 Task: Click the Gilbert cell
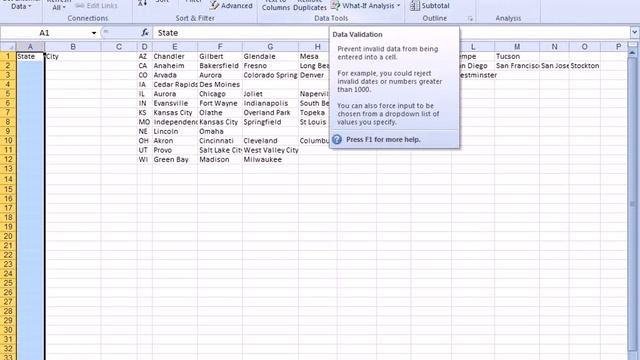(220, 56)
